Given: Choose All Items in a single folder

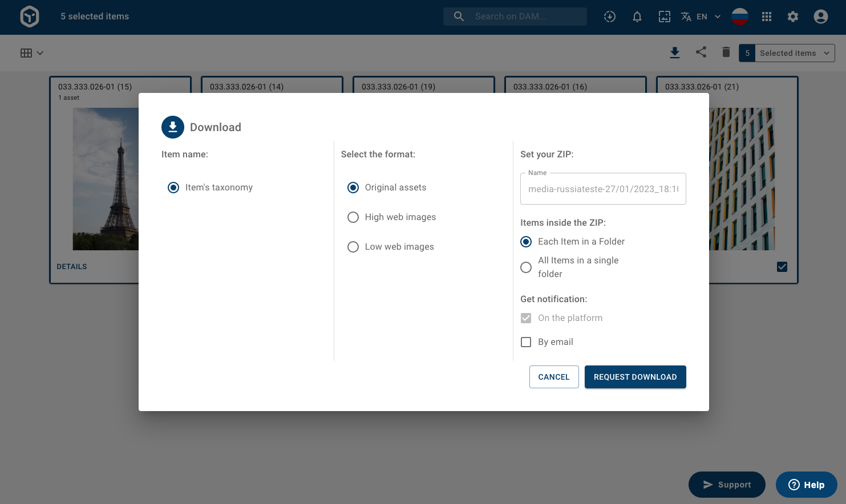Looking at the screenshot, I should coord(526,267).
